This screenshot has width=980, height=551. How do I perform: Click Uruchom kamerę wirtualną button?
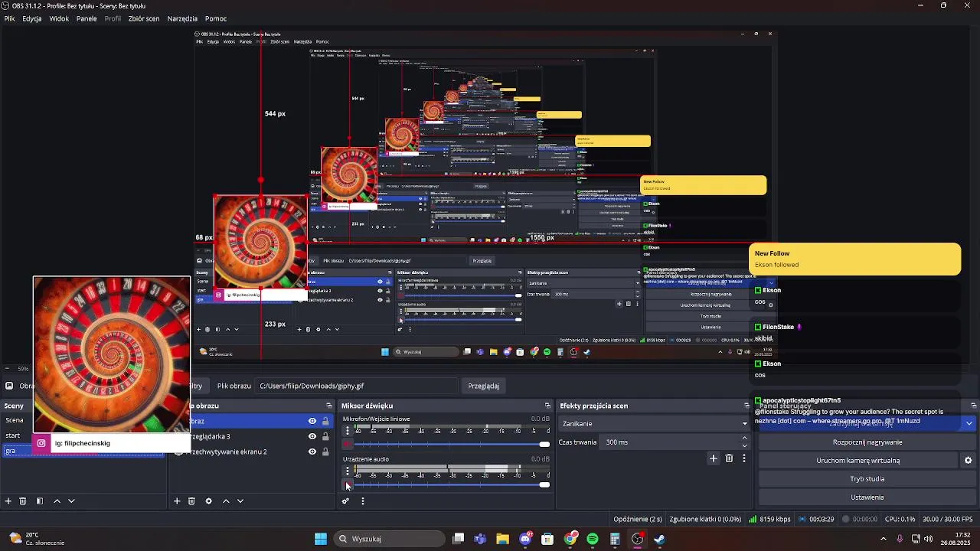(x=857, y=461)
